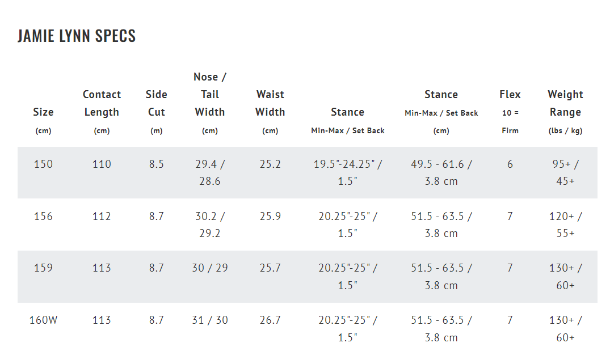This screenshot has width=610, height=364.
Task: Select the Weight Range column header
Action: point(565,112)
